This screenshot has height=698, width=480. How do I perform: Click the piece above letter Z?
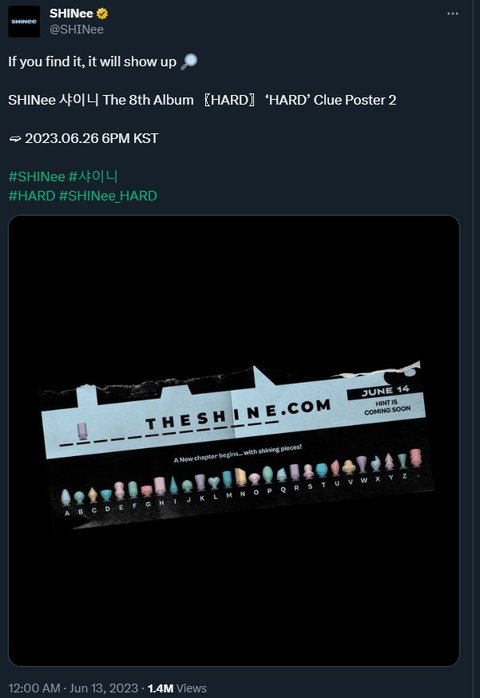(x=403, y=461)
